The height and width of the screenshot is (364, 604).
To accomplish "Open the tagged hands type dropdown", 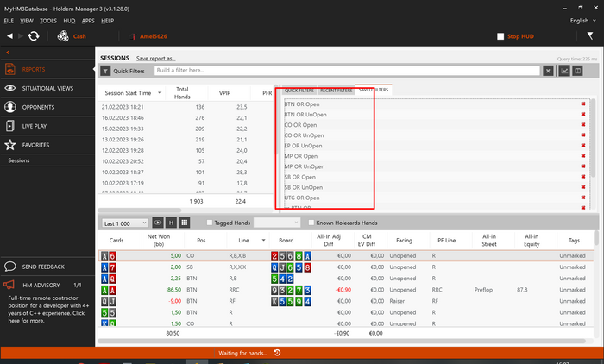I will coord(277,223).
